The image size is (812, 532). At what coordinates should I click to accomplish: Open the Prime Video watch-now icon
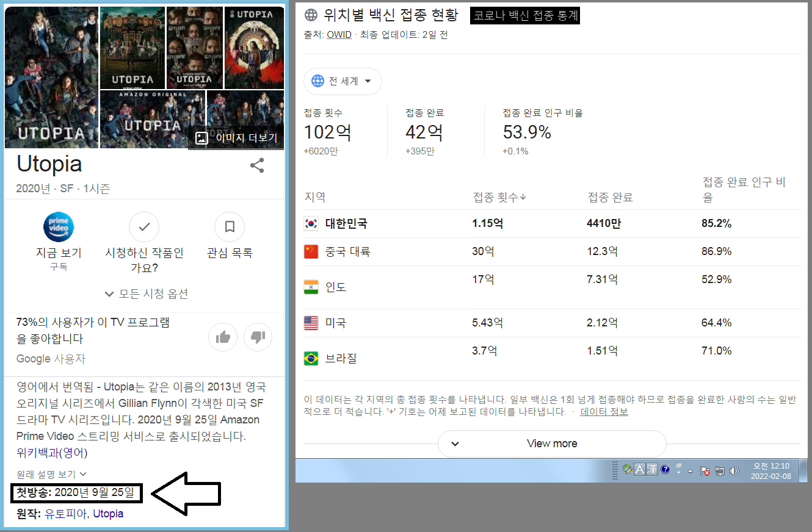pyautogui.click(x=59, y=228)
